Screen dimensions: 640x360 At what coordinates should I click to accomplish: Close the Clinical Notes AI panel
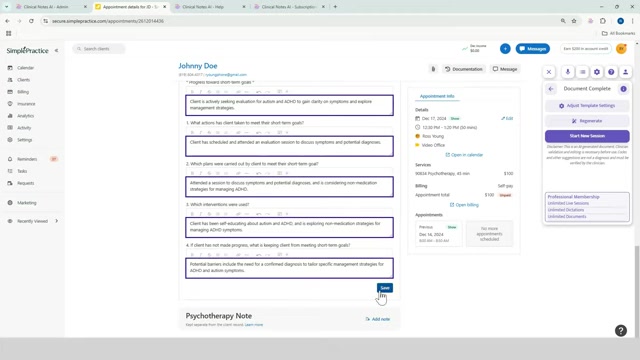549,72
